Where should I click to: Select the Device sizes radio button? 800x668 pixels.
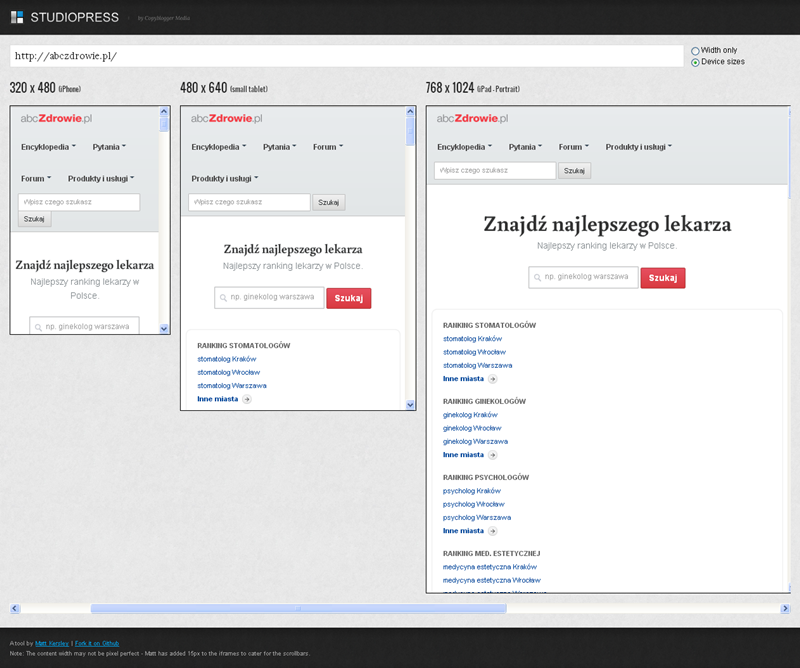coord(695,62)
